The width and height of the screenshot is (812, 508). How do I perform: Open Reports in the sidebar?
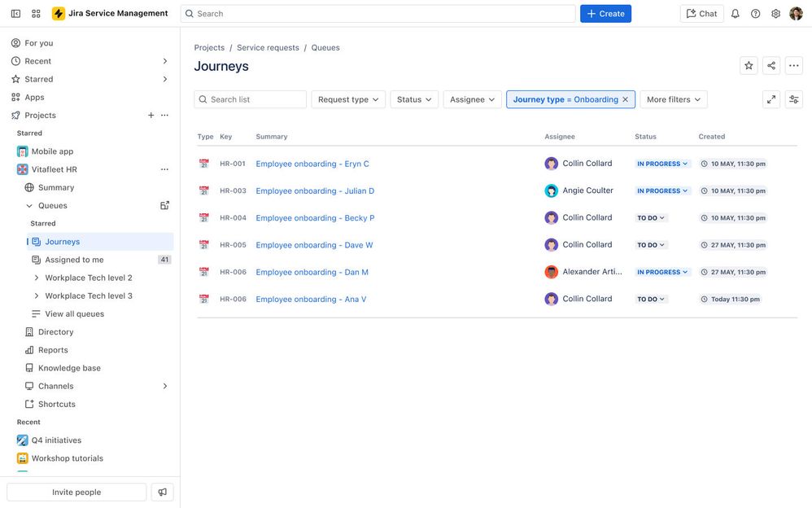tap(53, 350)
